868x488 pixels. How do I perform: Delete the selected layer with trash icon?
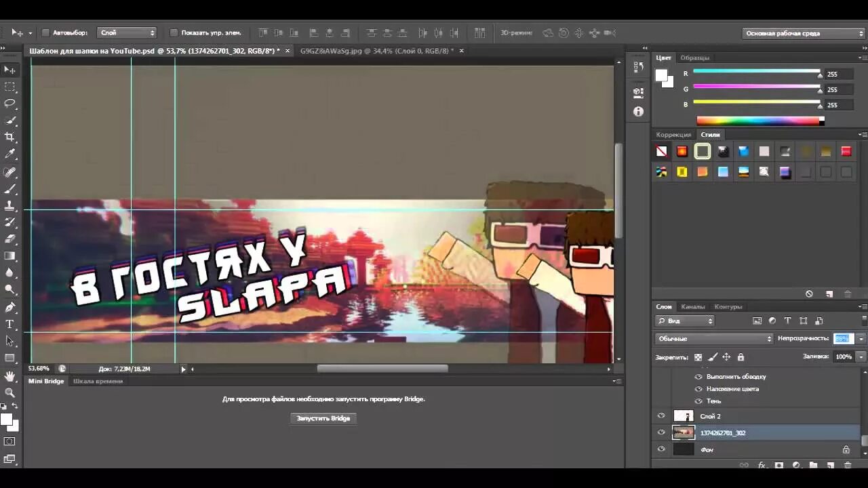tap(847, 465)
